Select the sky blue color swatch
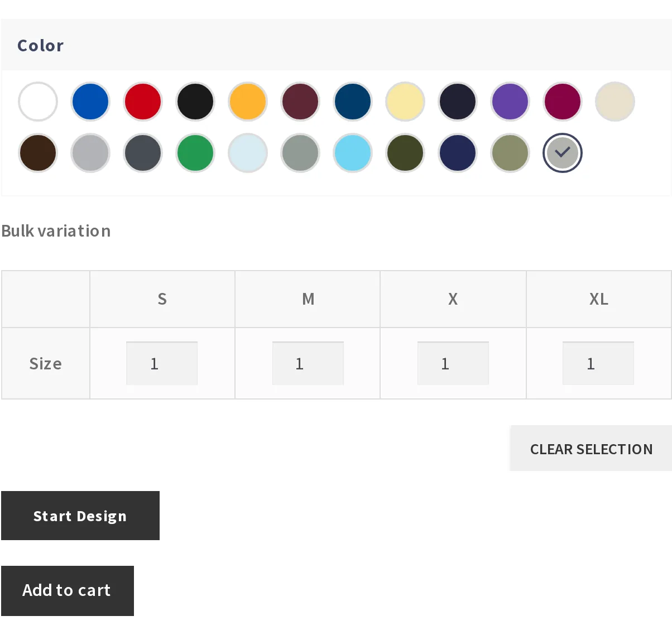This screenshot has height=635, width=672. pos(353,153)
